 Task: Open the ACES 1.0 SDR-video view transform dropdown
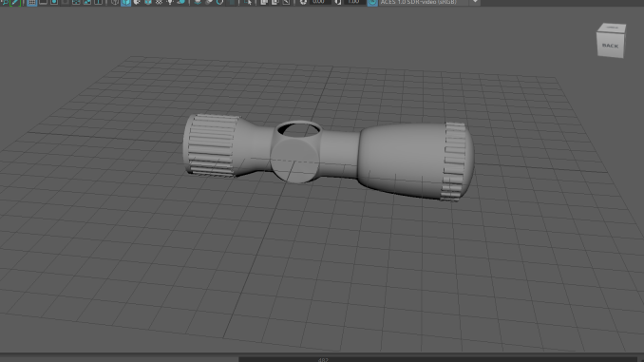pyautogui.click(x=428, y=2)
